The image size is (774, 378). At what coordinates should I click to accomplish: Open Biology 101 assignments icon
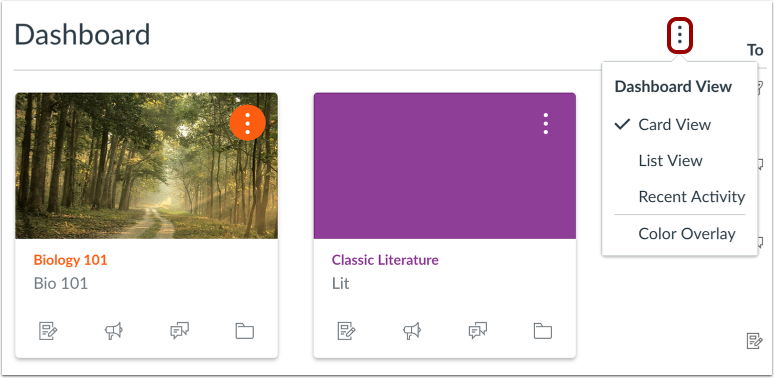tap(48, 331)
